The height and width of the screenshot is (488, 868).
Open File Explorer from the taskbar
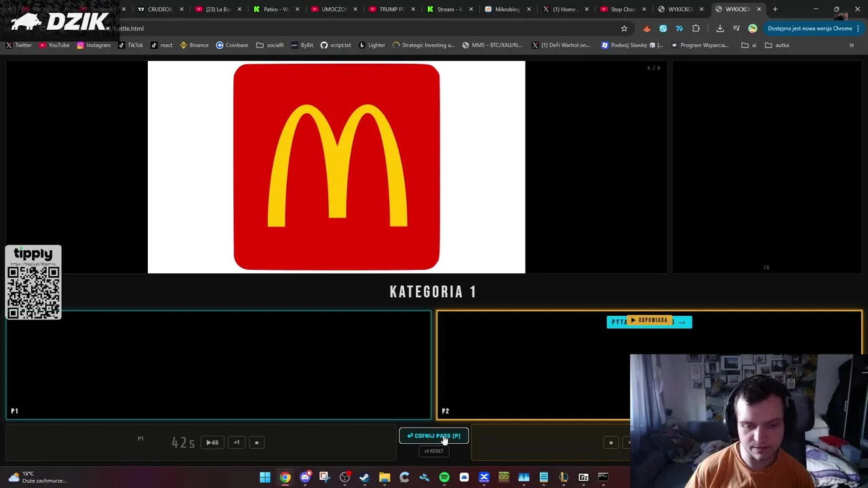384,477
